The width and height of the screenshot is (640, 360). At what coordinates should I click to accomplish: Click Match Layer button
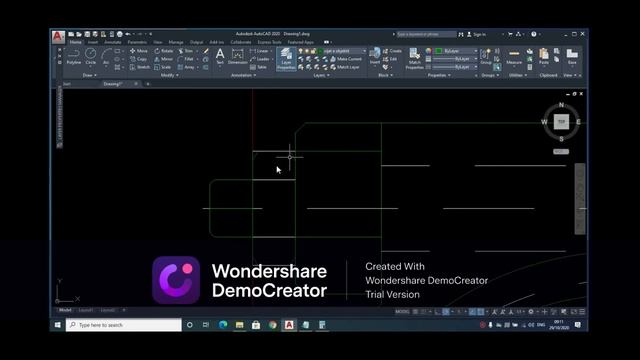tap(345, 67)
